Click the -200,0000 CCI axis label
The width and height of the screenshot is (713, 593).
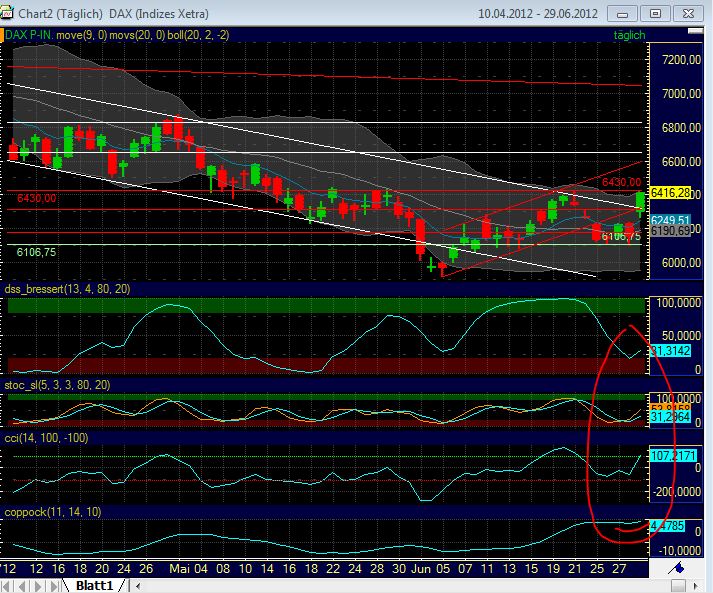tap(677, 492)
